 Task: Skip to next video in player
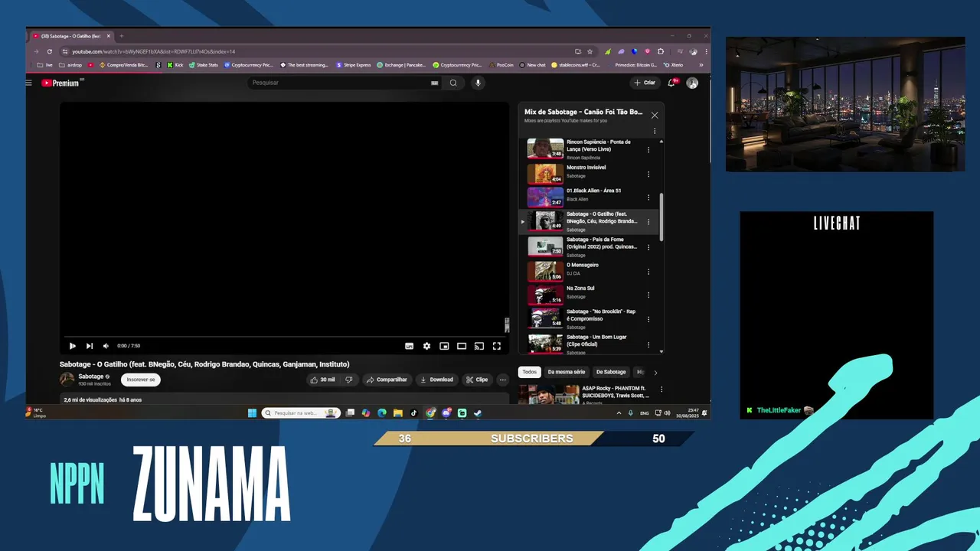tap(90, 346)
